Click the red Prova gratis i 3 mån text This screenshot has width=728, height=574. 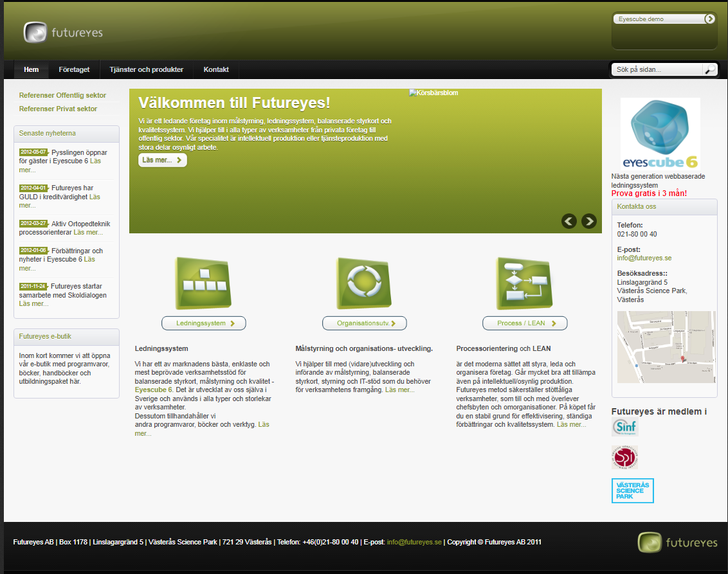(649, 193)
